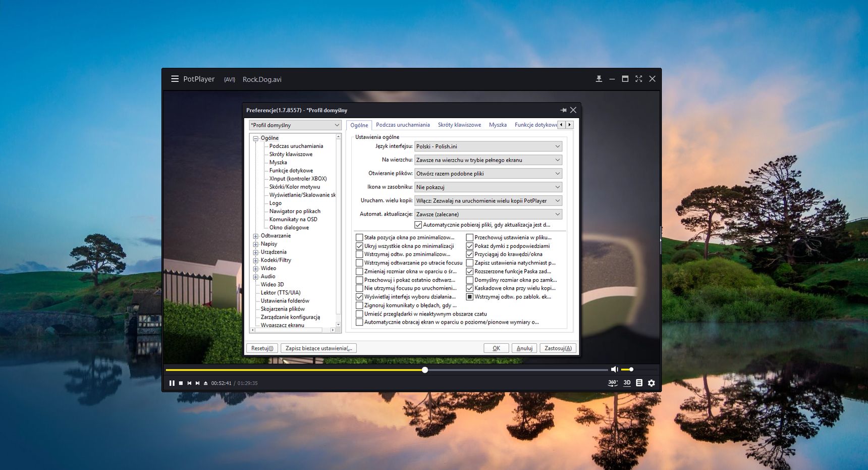
Task: Toggle Wstrzymaj odtw. po zablok. ek
Action: (469, 297)
